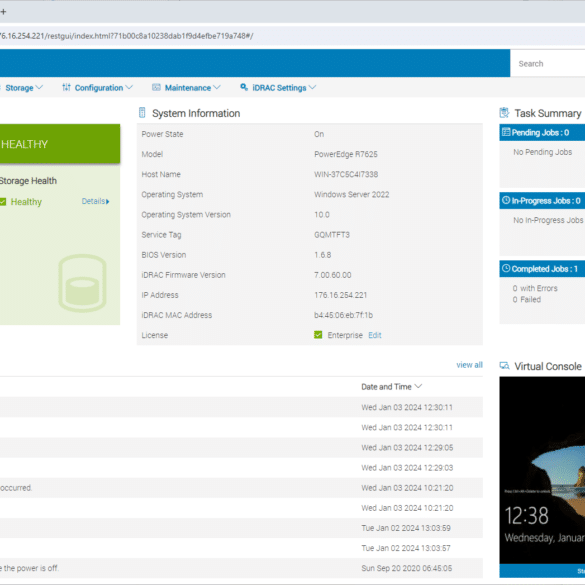Expand the Maintenance menu chevron
Screen dimensions: 585x585
click(x=217, y=87)
